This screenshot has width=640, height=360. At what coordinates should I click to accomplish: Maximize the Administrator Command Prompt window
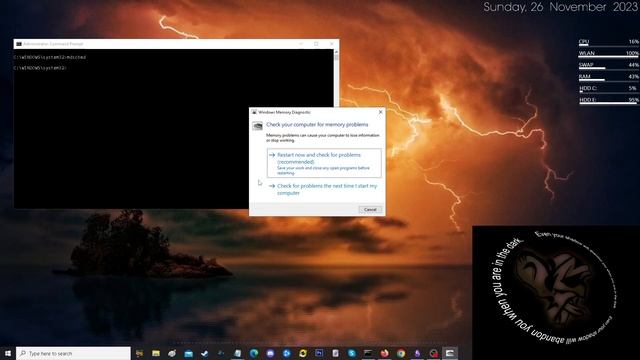[x=316, y=44]
